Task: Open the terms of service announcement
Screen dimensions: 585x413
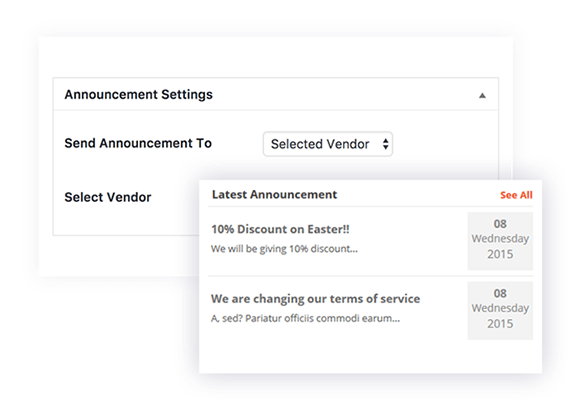Action: click(x=315, y=299)
